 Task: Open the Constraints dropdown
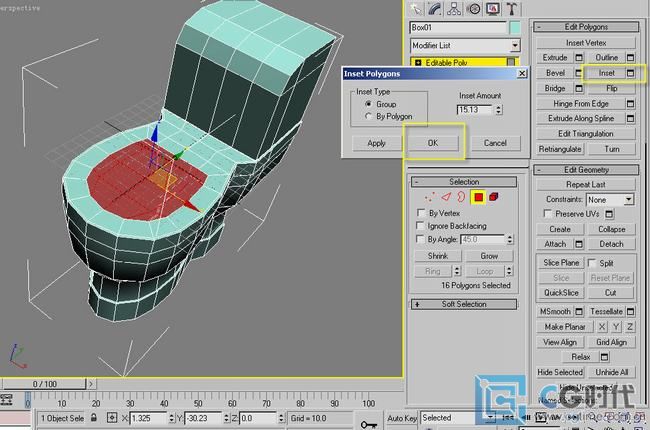pyautogui.click(x=628, y=200)
